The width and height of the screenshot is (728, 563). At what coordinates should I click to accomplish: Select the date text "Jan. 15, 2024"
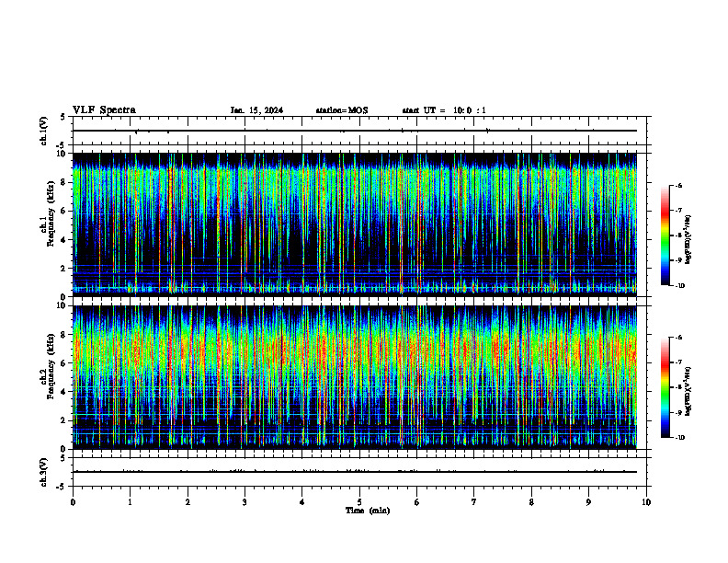point(256,110)
